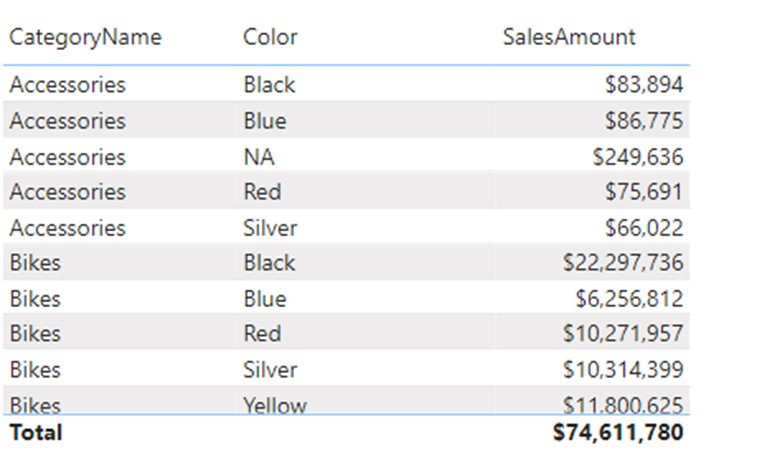The image size is (757, 450).
Task: Click the $22,297,736 Bikes Black amount
Action: point(623,263)
